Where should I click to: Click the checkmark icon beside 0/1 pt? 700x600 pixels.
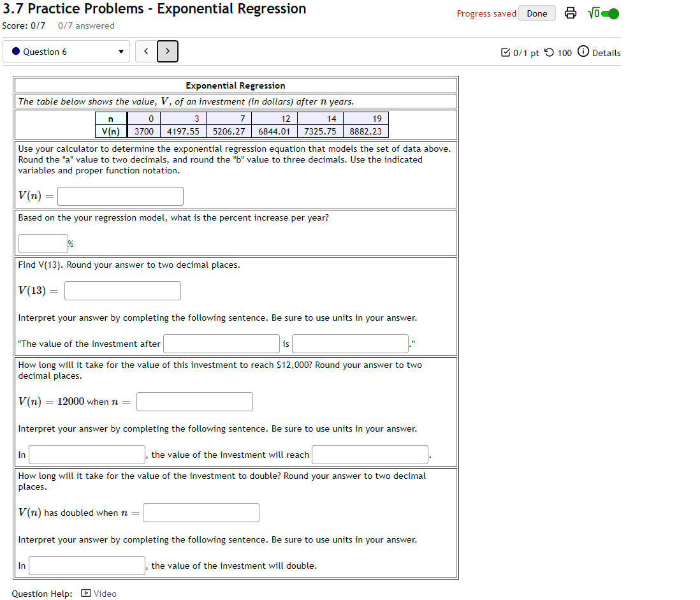point(506,52)
